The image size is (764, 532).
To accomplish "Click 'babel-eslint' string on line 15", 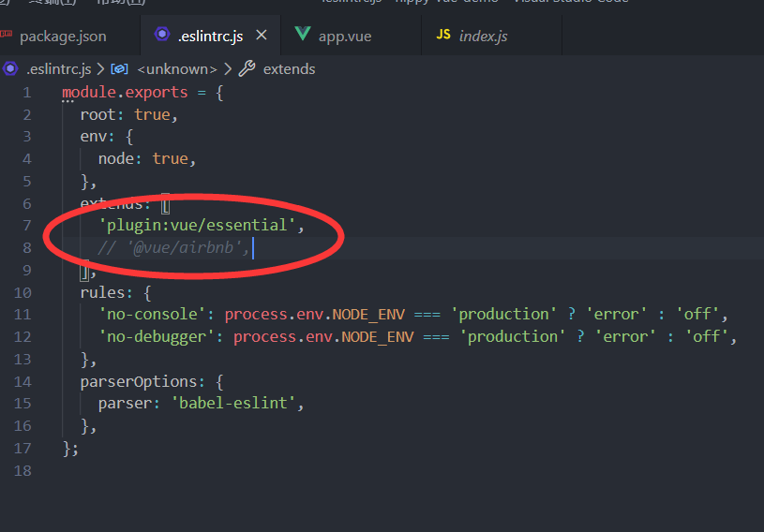I will coord(232,404).
